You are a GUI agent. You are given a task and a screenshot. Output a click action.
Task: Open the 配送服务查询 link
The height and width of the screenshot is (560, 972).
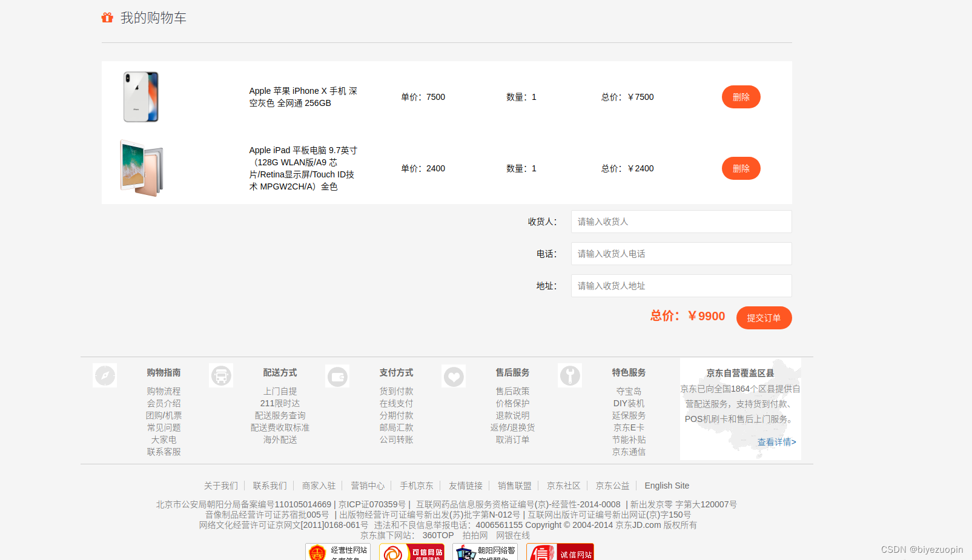280,415
